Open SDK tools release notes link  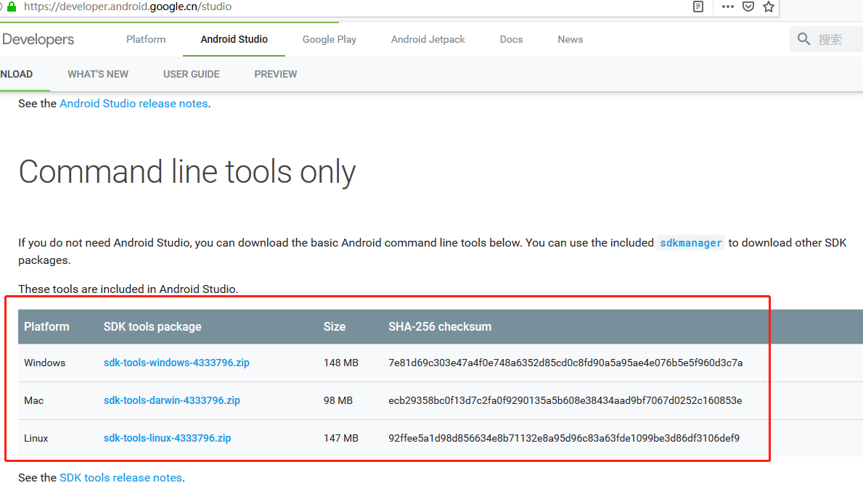click(121, 478)
